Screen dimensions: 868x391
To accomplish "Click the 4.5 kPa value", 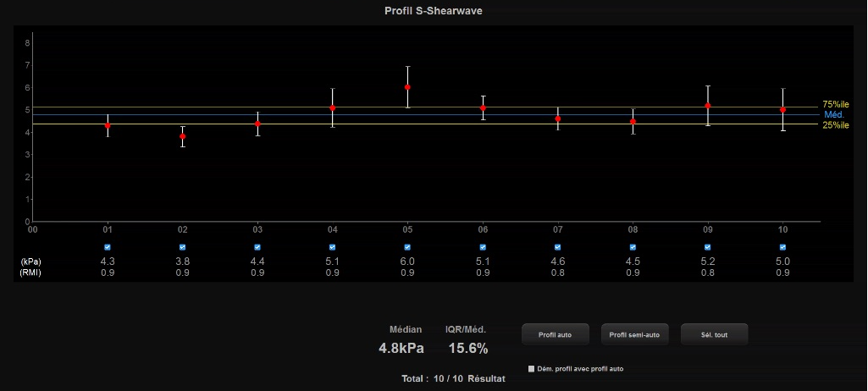I will point(633,262).
